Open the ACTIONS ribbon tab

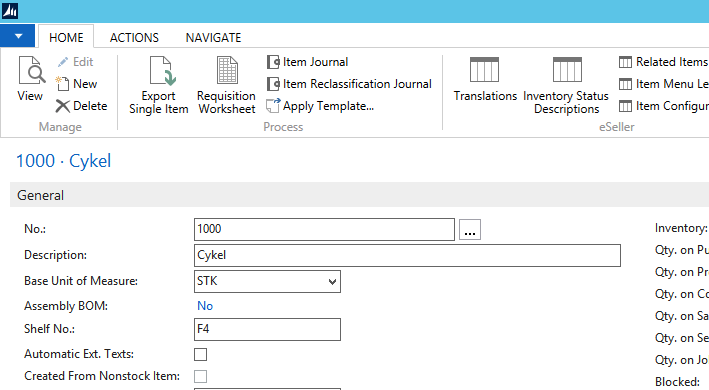coord(134,38)
